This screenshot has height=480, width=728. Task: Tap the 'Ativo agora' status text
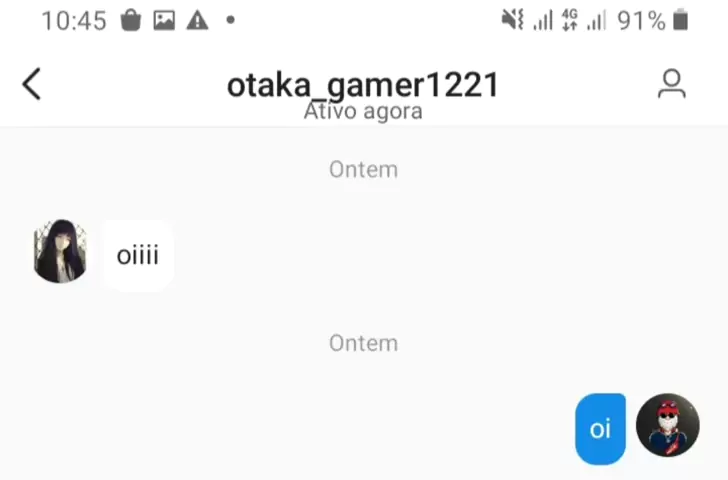coord(363,111)
